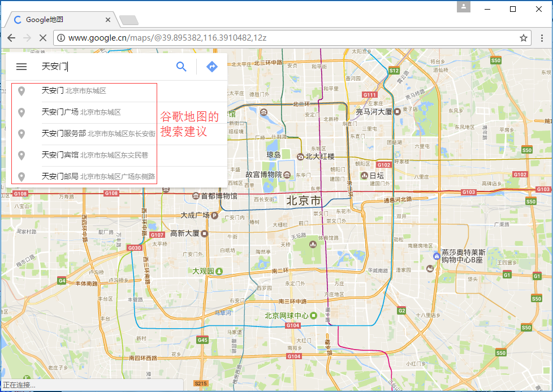Click the museum icon near 体育馆路
The image size is (553, 392).
pyautogui.click(x=313, y=245)
